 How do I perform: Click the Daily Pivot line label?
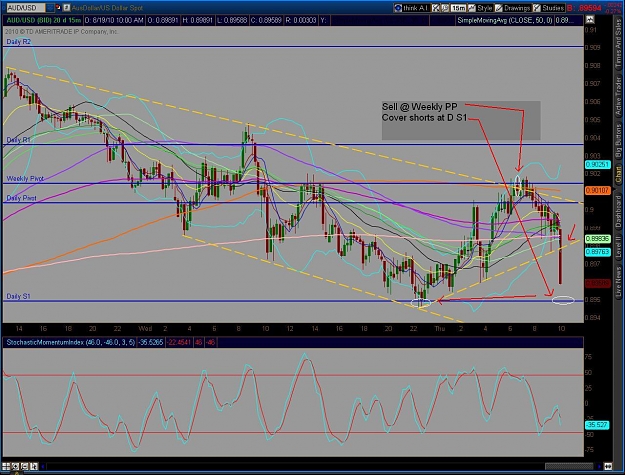point(22,198)
